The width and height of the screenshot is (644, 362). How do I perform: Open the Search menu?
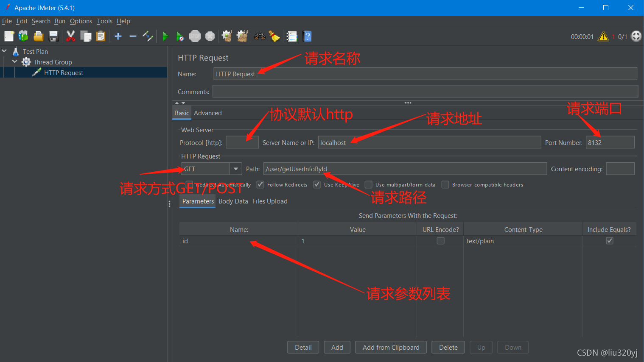click(x=41, y=21)
